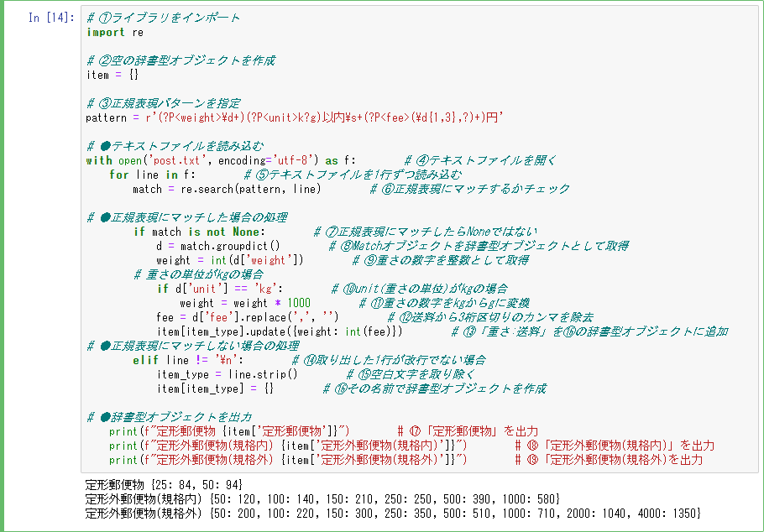
Task: Click the comment ●正規表現にマッチした場合の処理
Action: (186, 217)
